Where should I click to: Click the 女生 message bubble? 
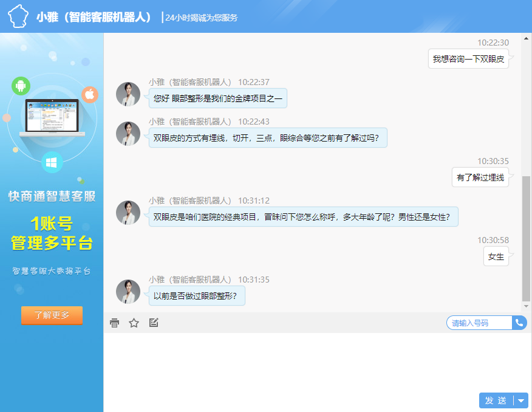click(496, 256)
